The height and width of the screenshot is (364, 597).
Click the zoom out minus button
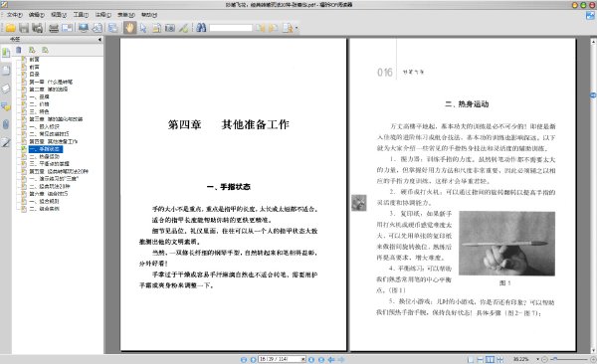coord(544,359)
